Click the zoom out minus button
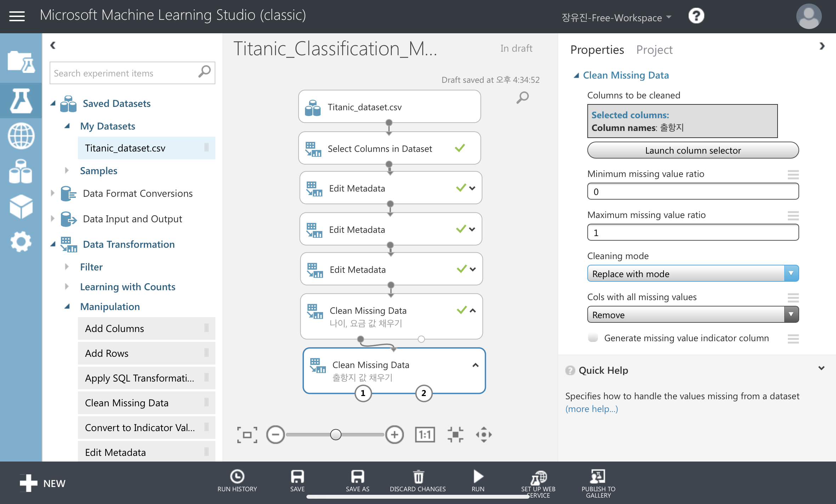This screenshot has width=836, height=504. tap(275, 435)
